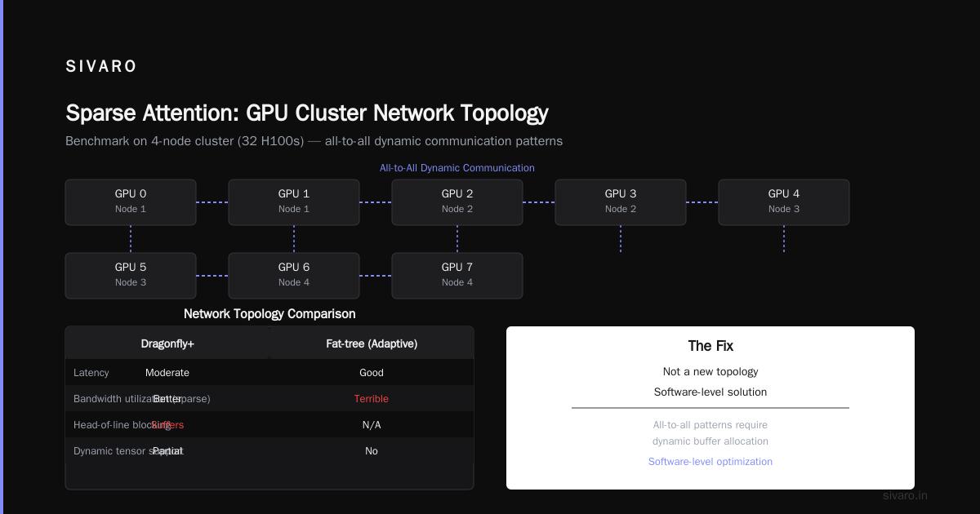
Task: Click the 'Sparse Attention: GPU Cluster Network Topology' title
Action: [x=307, y=113]
